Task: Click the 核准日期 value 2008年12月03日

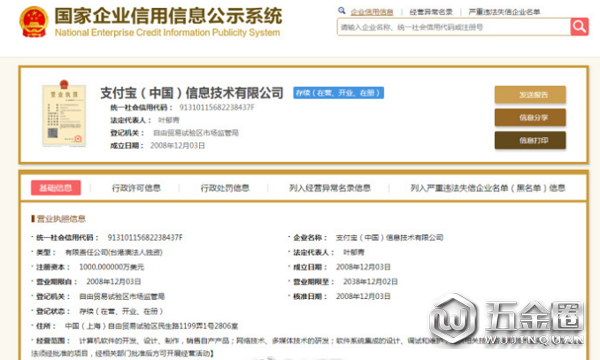Action: click(x=363, y=296)
